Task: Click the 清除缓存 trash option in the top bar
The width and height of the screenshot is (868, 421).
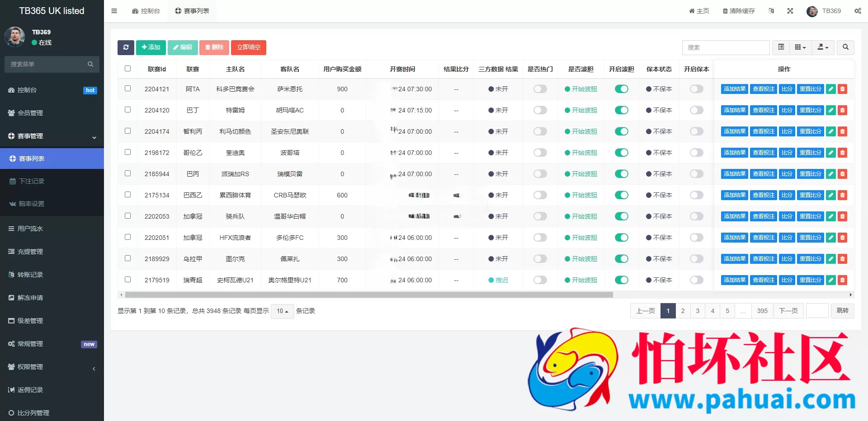Action: 739,11
